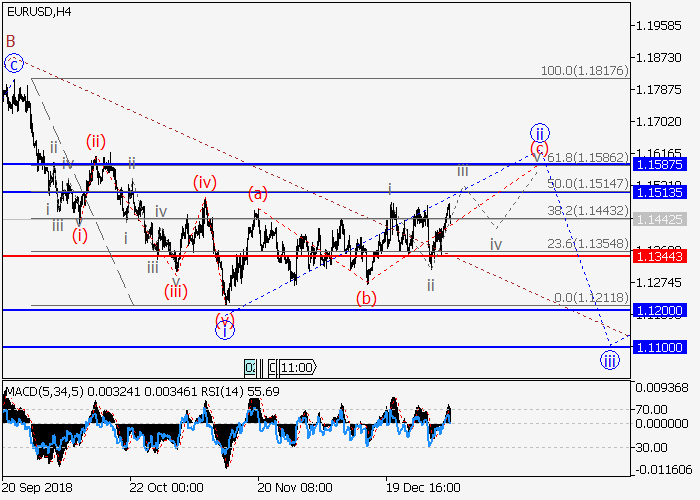The width and height of the screenshot is (700, 500).
Task: Click the red (b) wave label
Action: [x=367, y=298]
